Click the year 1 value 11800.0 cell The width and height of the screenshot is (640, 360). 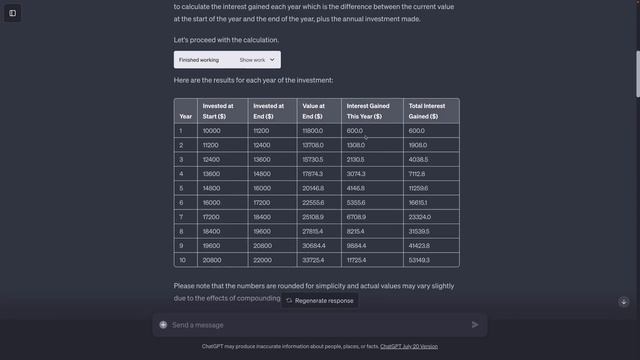[319, 131]
